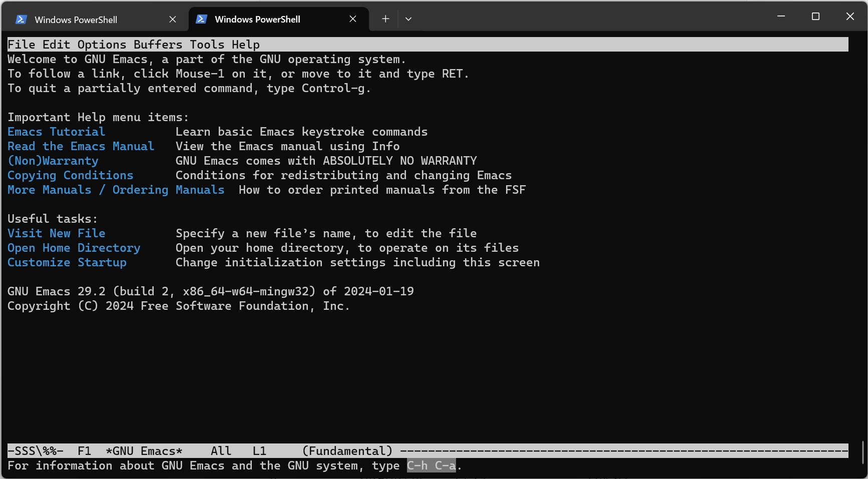
Task: Click the 'Important Help menu items:' heading
Action: [98, 117]
